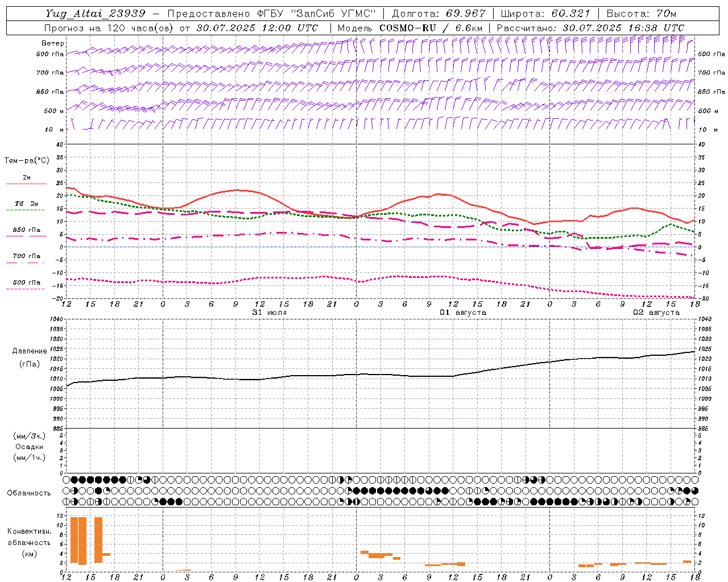Click the Давление chart label
This screenshot has height=582, width=728.
point(29,351)
